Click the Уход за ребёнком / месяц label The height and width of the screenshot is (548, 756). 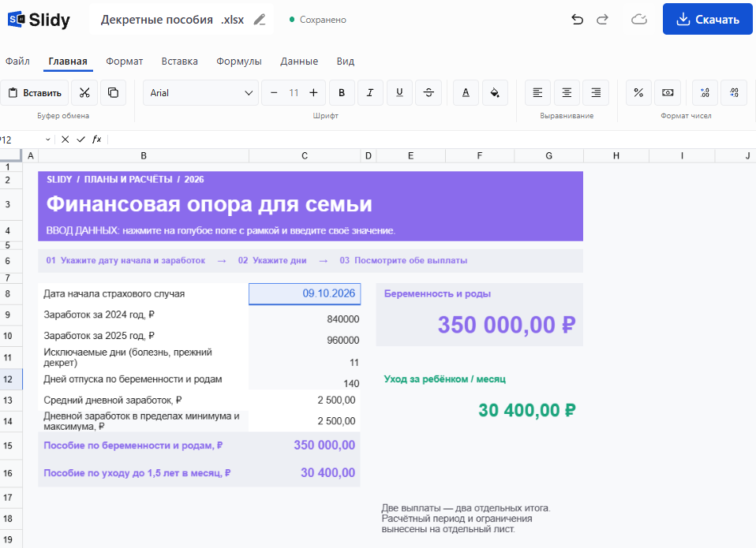click(444, 379)
